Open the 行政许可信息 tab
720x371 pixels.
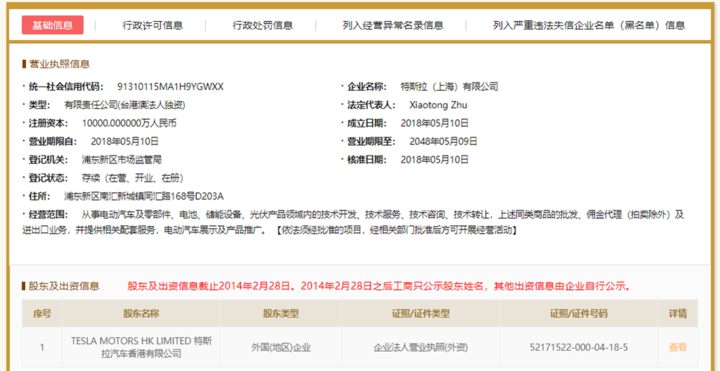click(x=152, y=25)
